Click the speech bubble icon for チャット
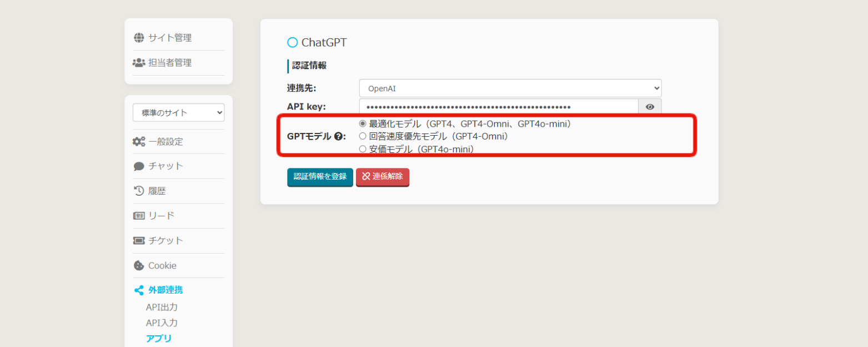Viewport: 868px width, 347px height. pos(139,166)
